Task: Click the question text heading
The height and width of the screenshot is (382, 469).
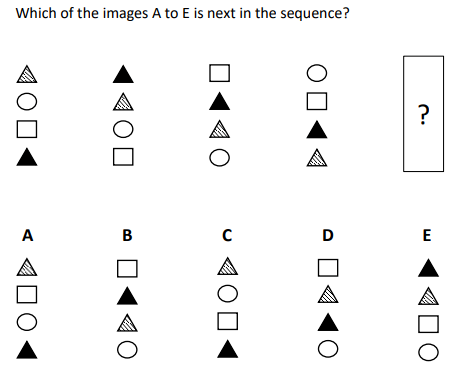Action: click(182, 14)
